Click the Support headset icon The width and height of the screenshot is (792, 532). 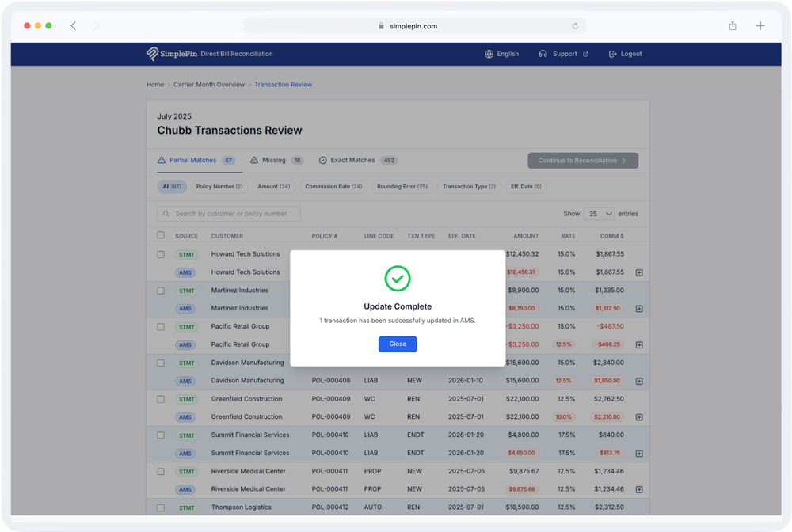point(543,54)
